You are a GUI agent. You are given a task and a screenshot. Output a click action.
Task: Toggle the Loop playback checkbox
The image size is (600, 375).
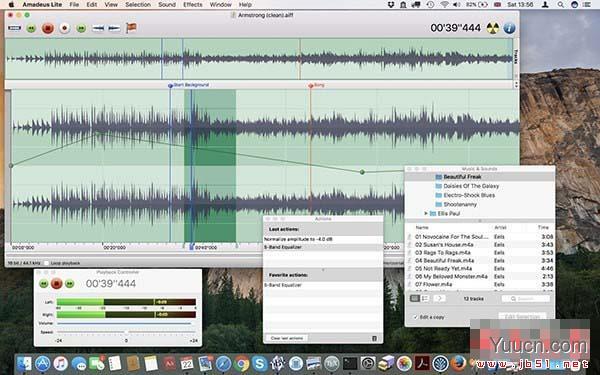click(46, 263)
